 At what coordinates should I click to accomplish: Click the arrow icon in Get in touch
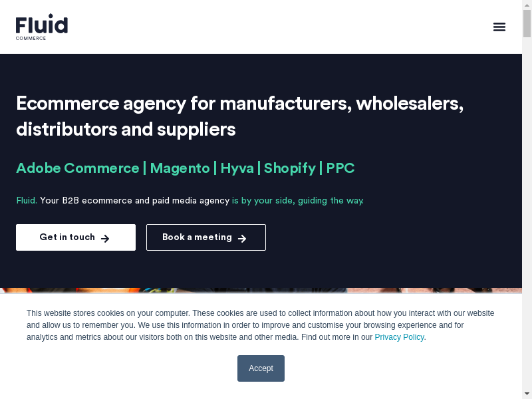pyautogui.click(x=105, y=238)
